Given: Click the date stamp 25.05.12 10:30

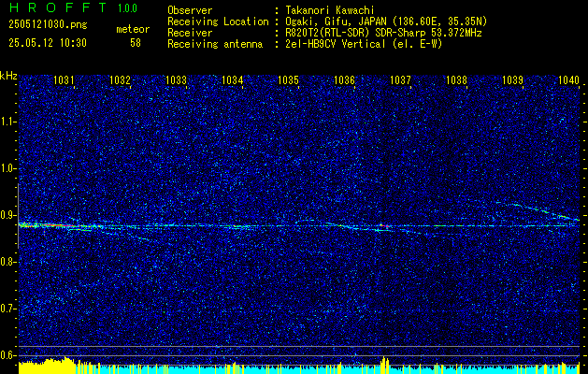Looking at the screenshot, I should 48,43.
